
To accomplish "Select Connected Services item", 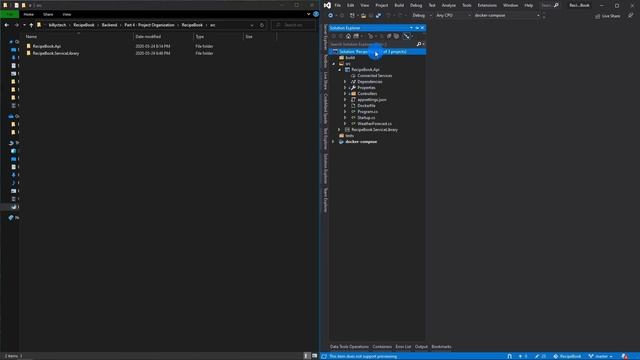I will 374,76.
